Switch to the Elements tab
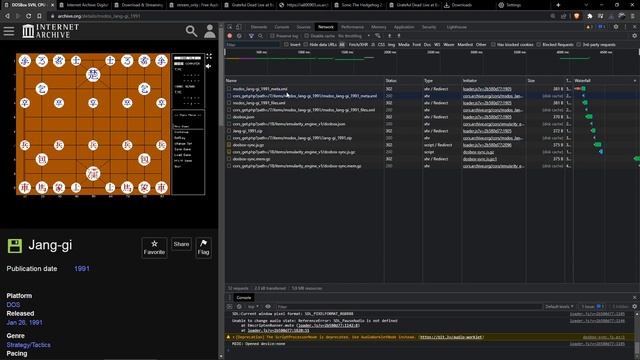Viewport: 640px width, 360px height. [259, 27]
